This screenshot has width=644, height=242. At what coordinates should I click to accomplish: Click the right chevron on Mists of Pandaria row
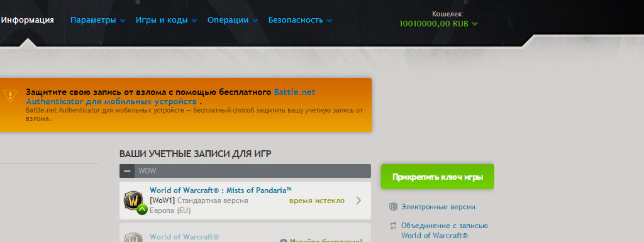[358, 201]
